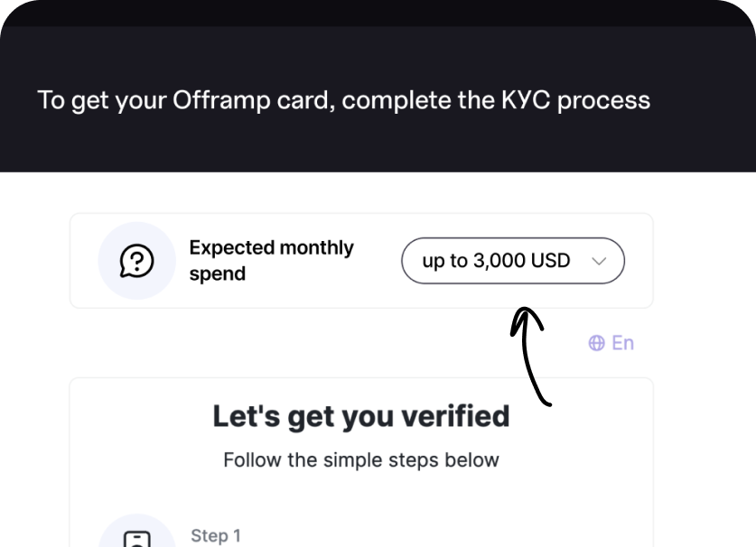Click the hand-drawn arrow pointing to dropdown
Image resolution: width=756 pixels, height=547 pixels.
click(530, 357)
